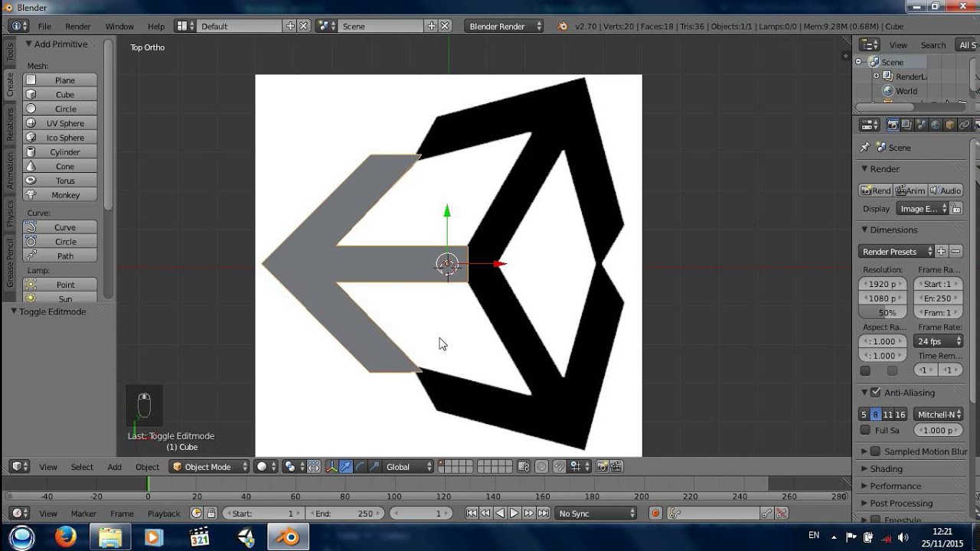Select the scale manipulator icon

point(374,467)
